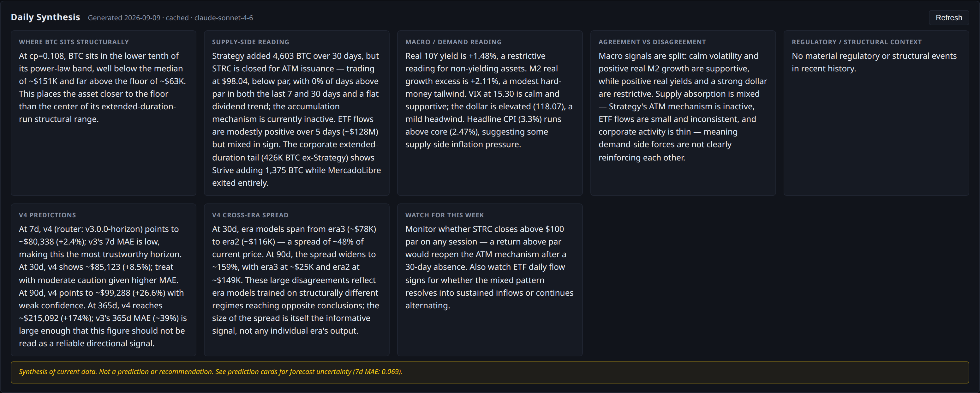This screenshot has width=980, height=393.
Task: Select the Daily Synthesis heading
Action: point(45,17)
